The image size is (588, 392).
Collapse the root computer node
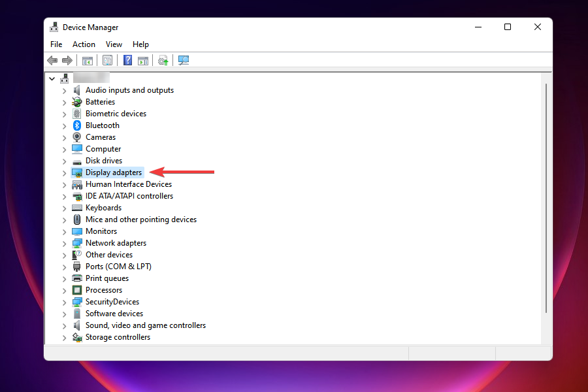(52, 78)
